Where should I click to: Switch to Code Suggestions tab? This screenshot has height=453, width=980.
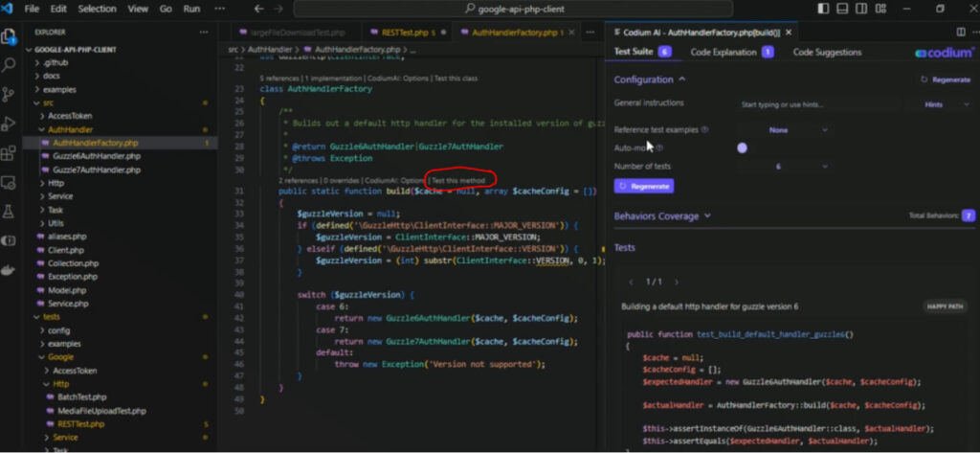[x=827, y=52]
